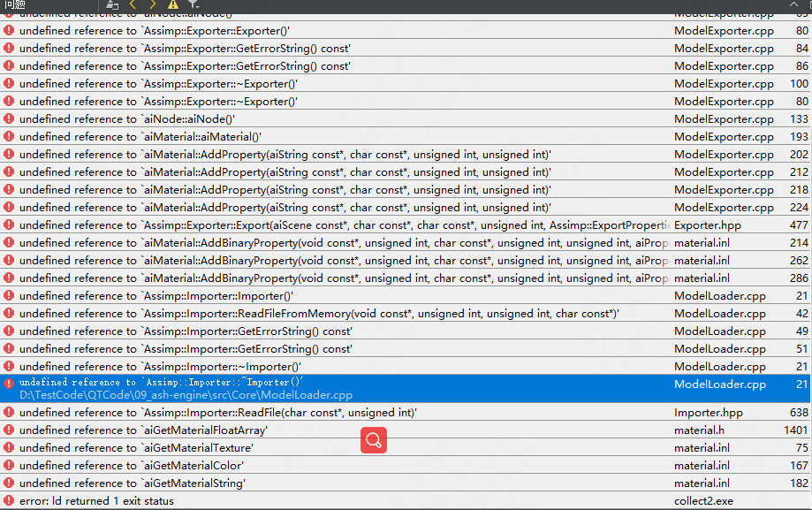Go to the next issue arrow
The width and height of the screenshot is (812, 510).
[152, 4]
